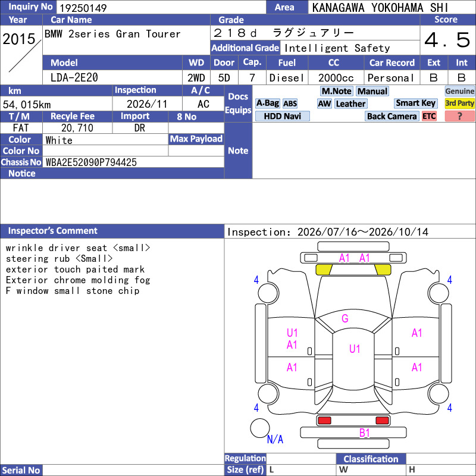Click the Size (ref) label

(245, 469)
